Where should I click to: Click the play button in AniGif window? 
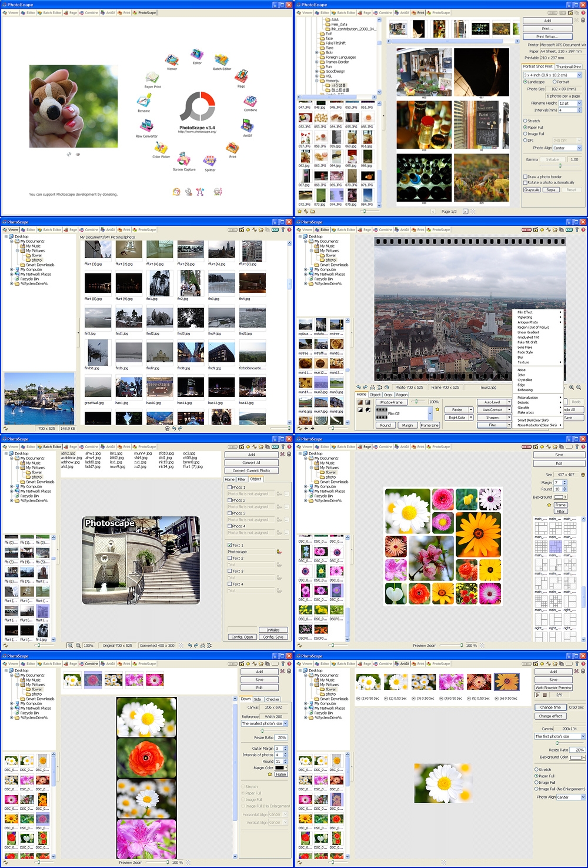tap(537, 695)
